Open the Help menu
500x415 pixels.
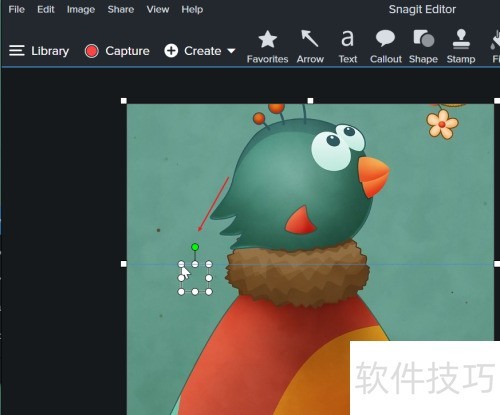tap(192, 10)
